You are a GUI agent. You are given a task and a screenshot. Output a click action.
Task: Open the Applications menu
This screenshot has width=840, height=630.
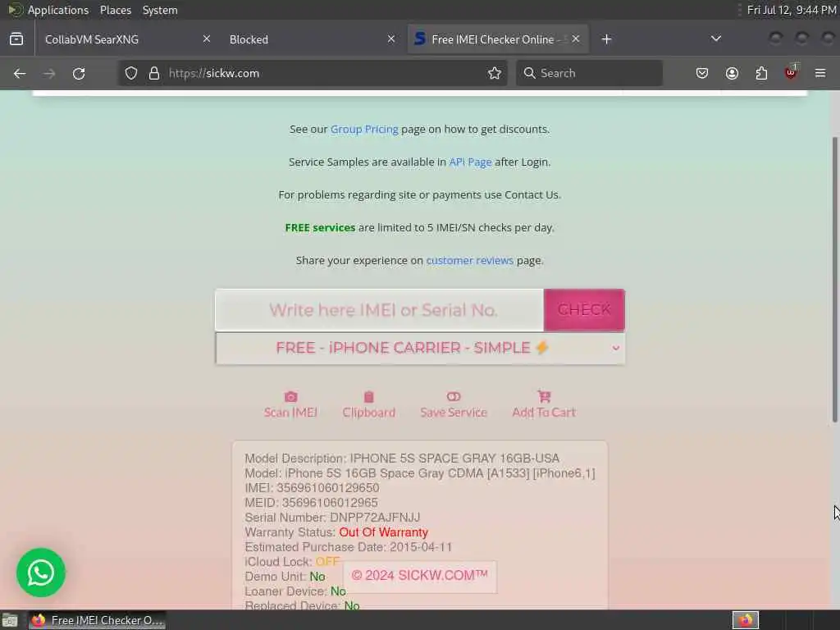pyautogui.click(x=58, y=10)
